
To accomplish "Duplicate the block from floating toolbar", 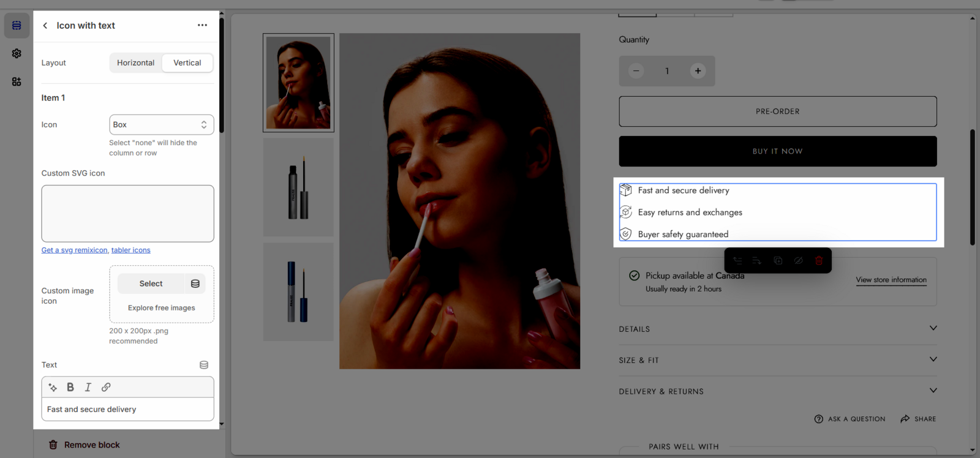I will (x=778, y=261).
